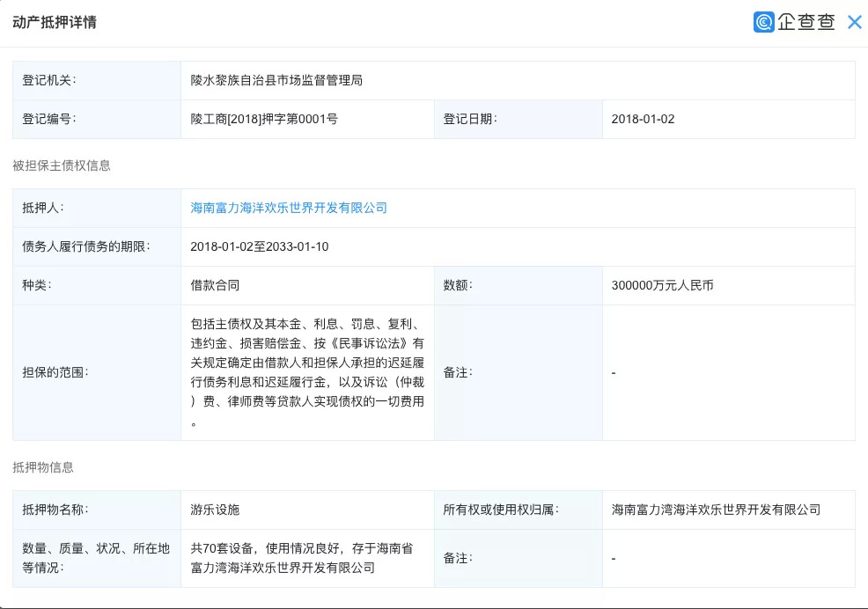The image size is (868, 609).
Task: Select owner 海南富力湾海洋欢乐世界开发有限公司
Action: click(x=716, y=510)
